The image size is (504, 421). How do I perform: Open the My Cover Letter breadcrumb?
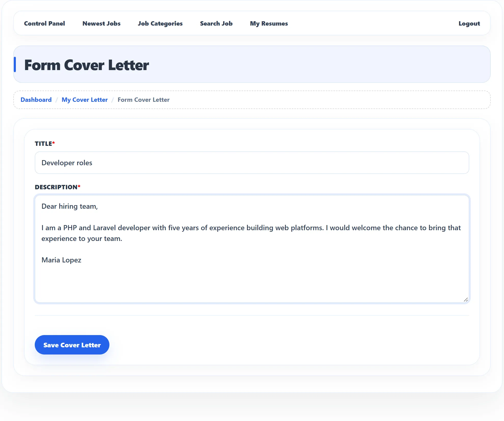click(85, 100)
